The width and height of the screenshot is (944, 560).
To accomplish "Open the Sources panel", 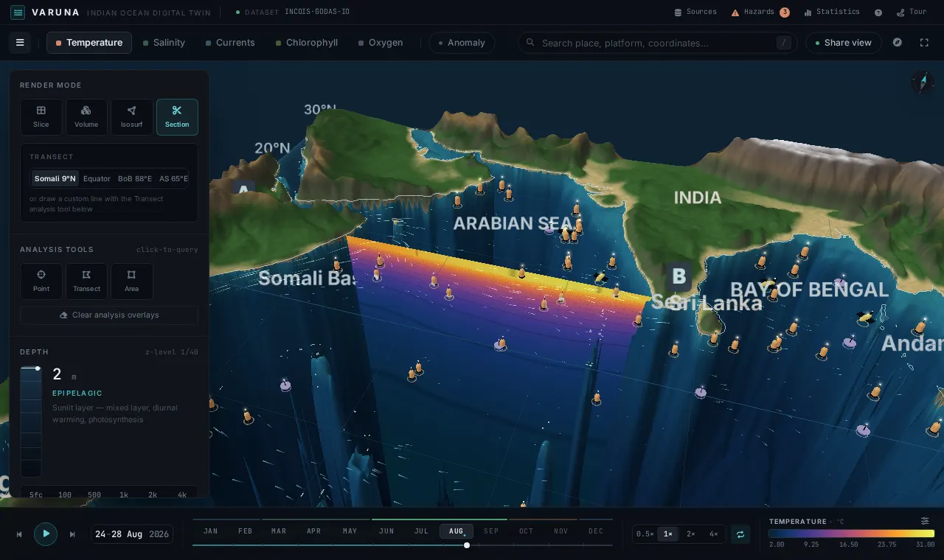I will [x=695, y=13].
